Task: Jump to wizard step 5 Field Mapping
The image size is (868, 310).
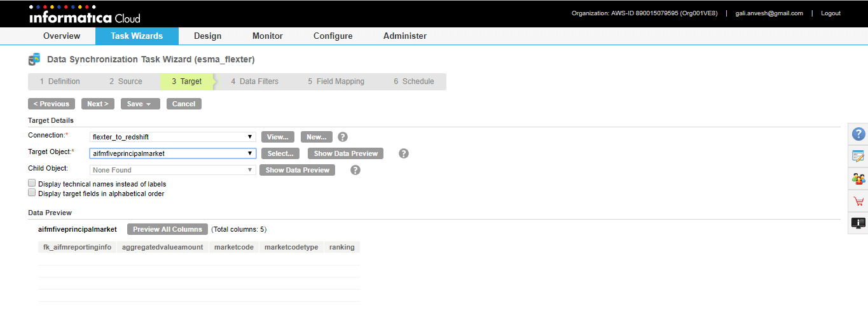Action: (336, 81)
